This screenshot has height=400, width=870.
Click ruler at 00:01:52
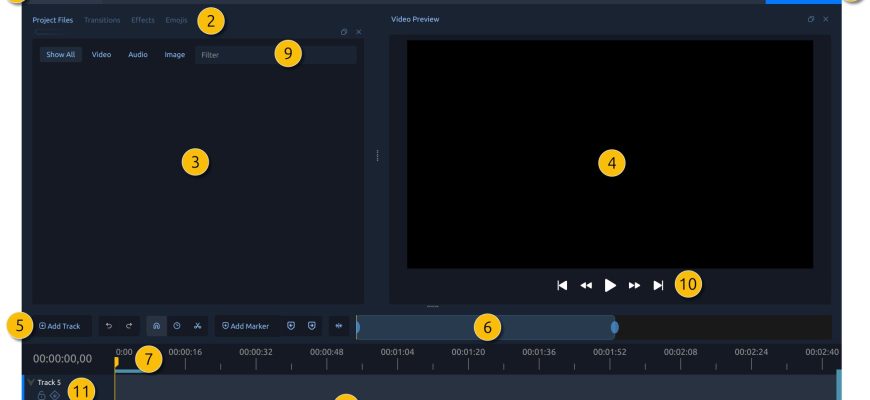point(610,352)
